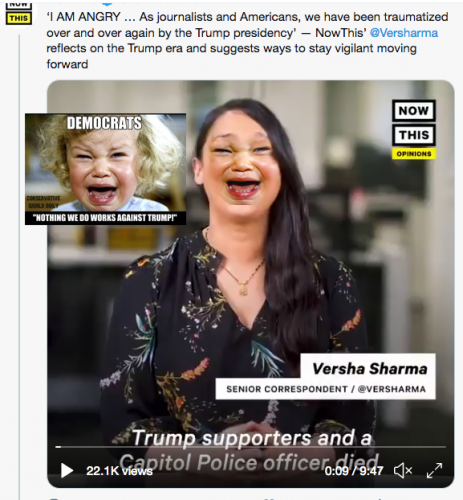Open the crying baby Democrats meme
The width and height of the screenshot is (463, 500).
[x=105, y=169]
